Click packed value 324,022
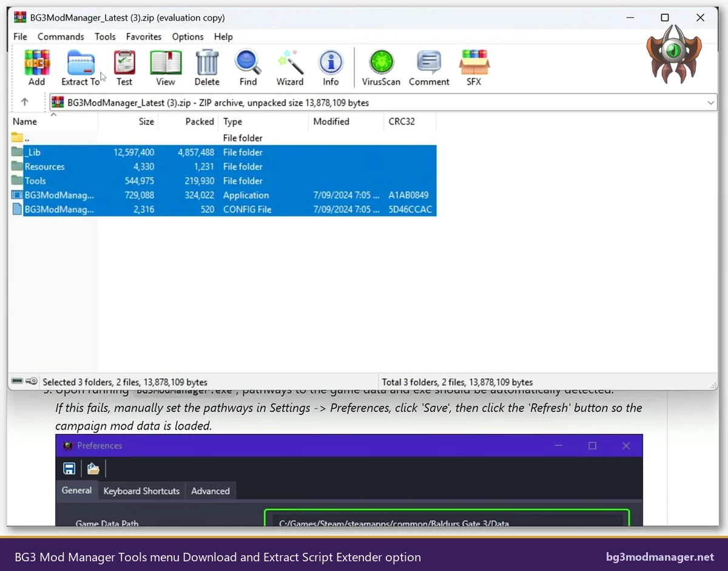This screenshot has height=571, width=728. (x=199, y=195)
